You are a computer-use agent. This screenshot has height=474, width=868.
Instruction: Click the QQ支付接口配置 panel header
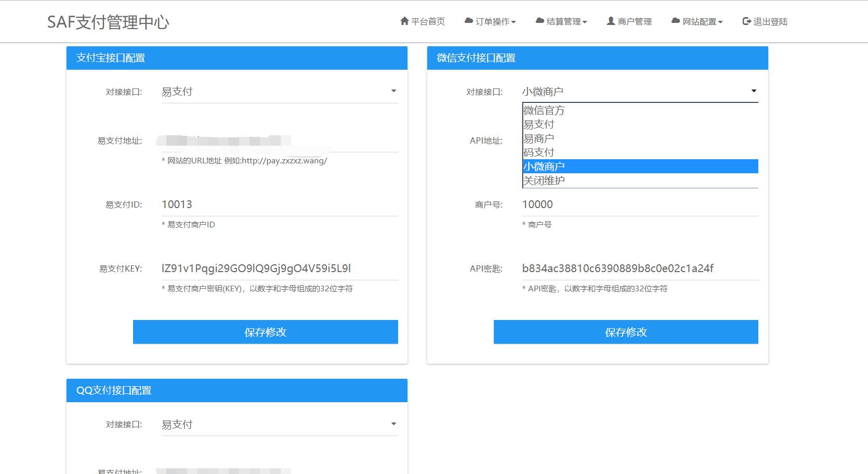237,390
